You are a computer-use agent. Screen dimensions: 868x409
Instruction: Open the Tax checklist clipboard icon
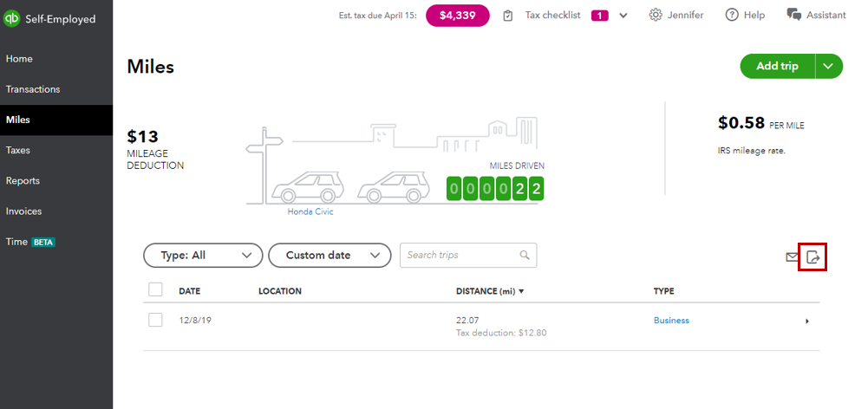[507, 16]
